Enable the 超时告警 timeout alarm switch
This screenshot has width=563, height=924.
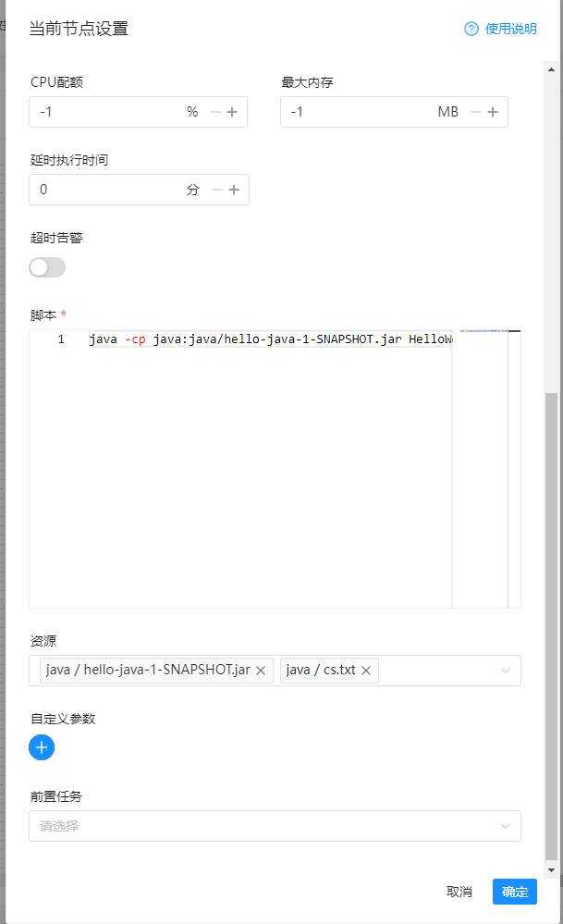click(x=47, y=267)
